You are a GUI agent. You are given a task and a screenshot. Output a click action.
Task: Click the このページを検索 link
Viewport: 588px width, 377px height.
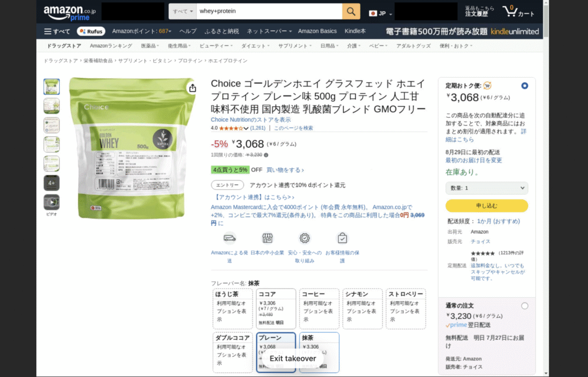(293, 128)
